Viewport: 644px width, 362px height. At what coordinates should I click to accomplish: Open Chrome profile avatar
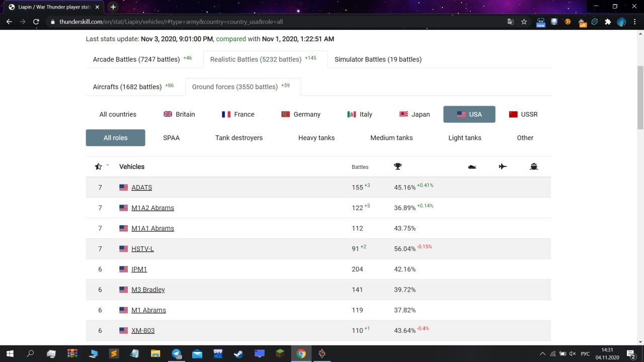621,22
